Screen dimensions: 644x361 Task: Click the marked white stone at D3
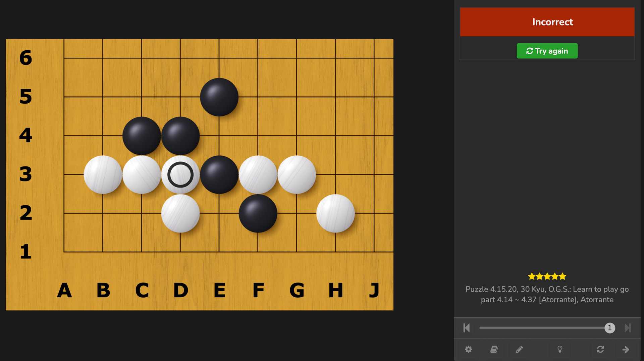180,174
